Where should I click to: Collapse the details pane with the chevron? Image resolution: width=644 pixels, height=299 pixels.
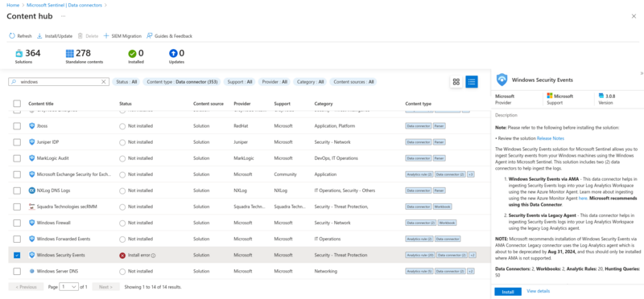tap(642, 73)
